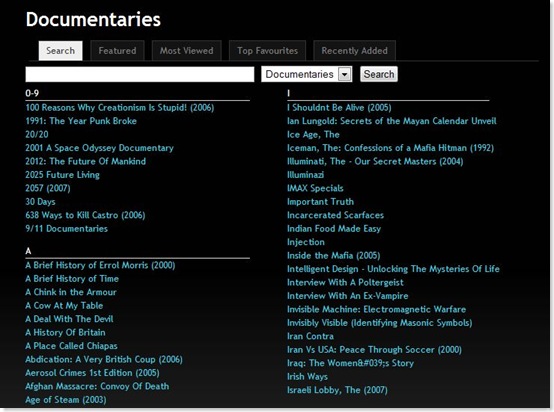Select Important Truth link
Screen dimensions: 554x412
point(320,201)
